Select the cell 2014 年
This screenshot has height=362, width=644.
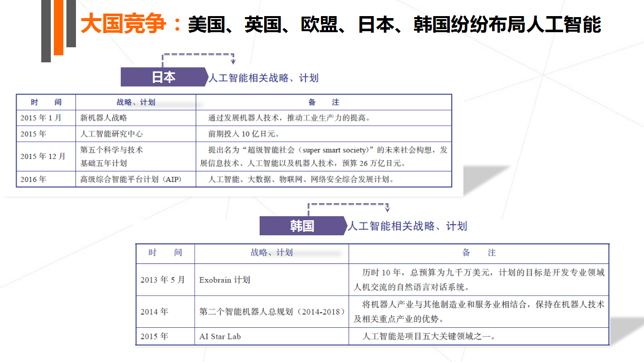tap(165, 312)
